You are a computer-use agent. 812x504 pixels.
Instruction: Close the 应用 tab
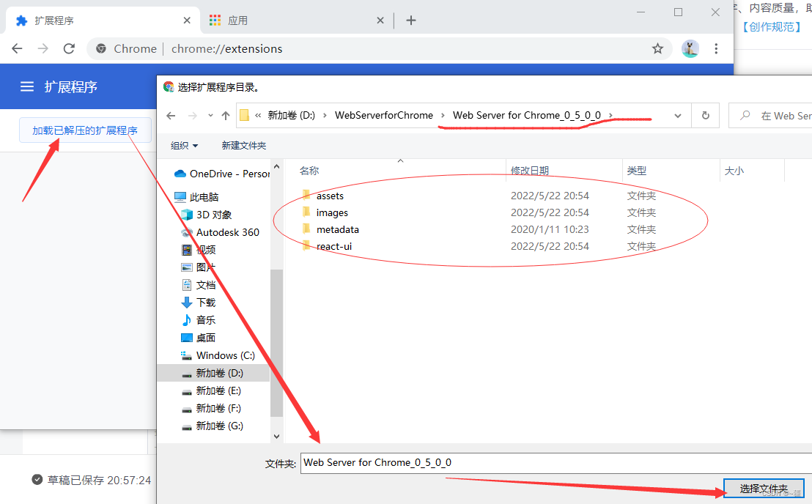tap(380, 21)
